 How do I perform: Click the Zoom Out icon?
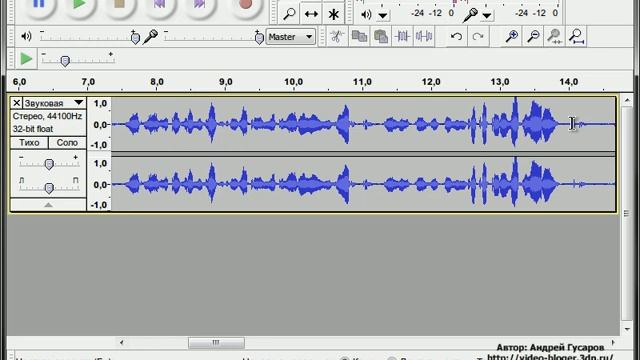point(533,36)
